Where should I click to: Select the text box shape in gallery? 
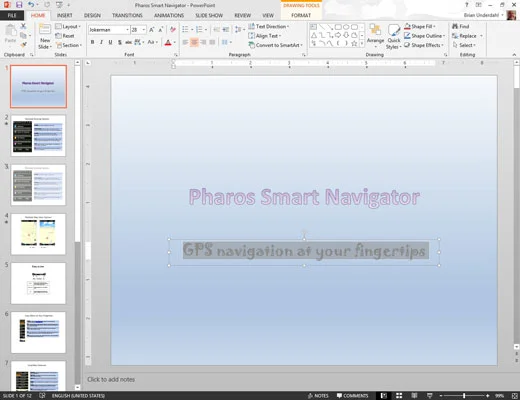(x=314, y=27)
